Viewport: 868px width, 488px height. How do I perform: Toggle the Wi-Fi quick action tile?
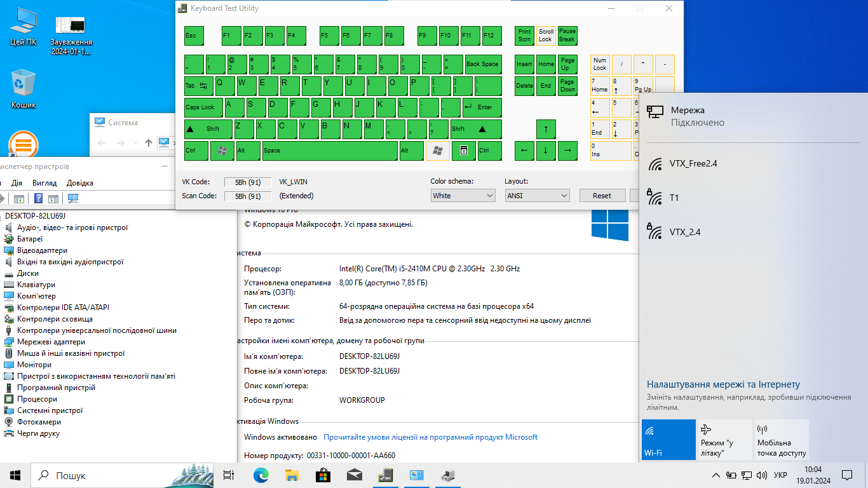click(x=668, y=440)
